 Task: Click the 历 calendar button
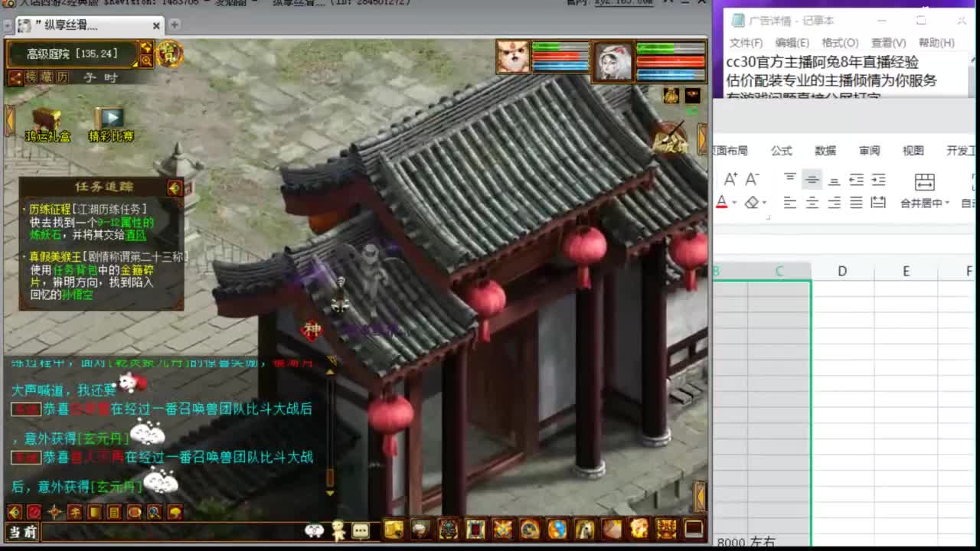pos(63,77)
